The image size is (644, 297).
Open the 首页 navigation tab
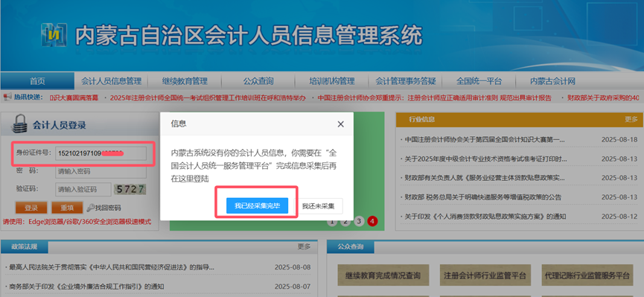pyautogui.click(x=37, y=81)
